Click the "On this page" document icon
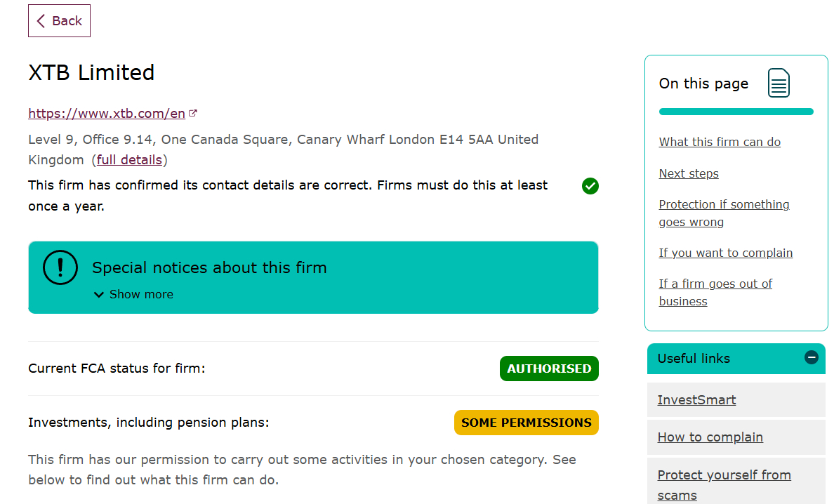 point(778,83)
